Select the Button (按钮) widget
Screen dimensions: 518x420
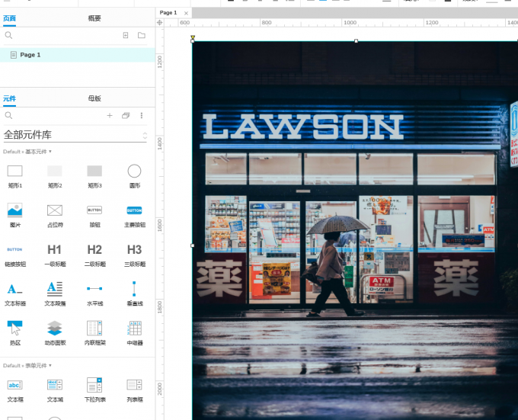pyautogui.click(x=94, y=216)
